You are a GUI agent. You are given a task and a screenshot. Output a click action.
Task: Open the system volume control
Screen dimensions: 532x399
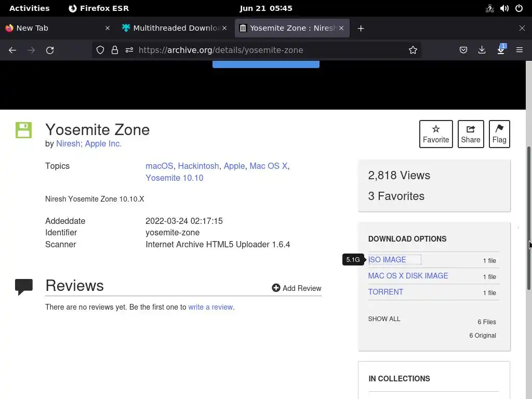504,8
